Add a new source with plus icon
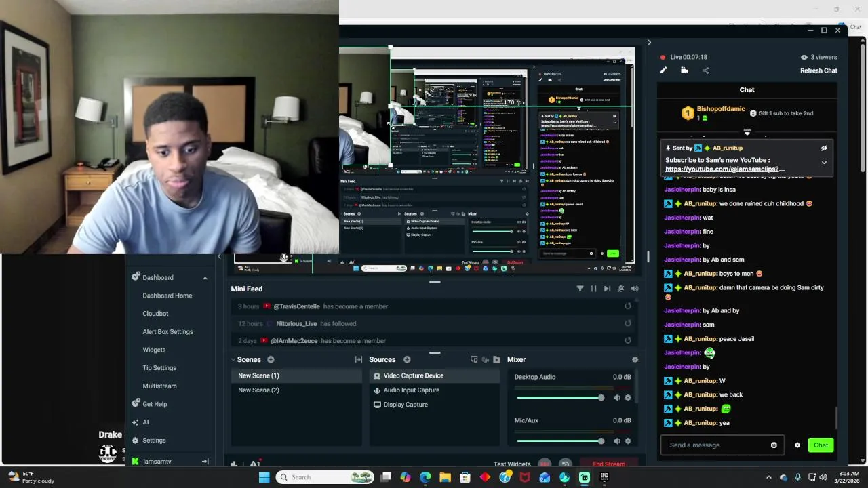 point(407,359)
